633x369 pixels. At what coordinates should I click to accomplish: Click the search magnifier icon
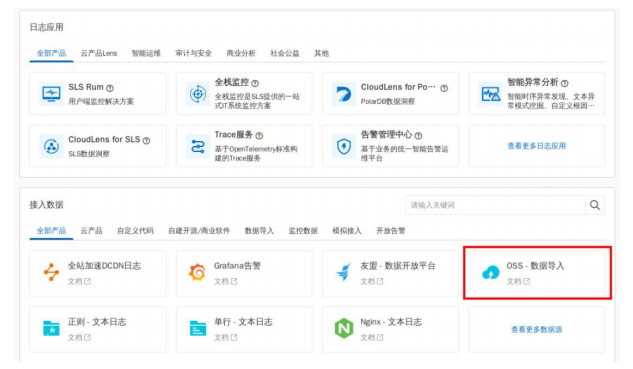click(x=595, y=205)
